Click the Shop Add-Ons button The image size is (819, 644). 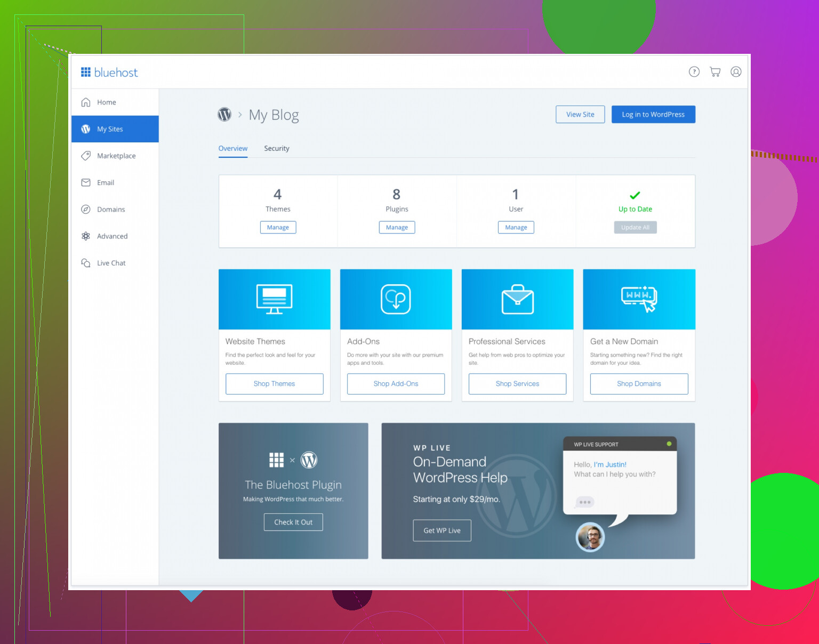(x=396, y=384)
